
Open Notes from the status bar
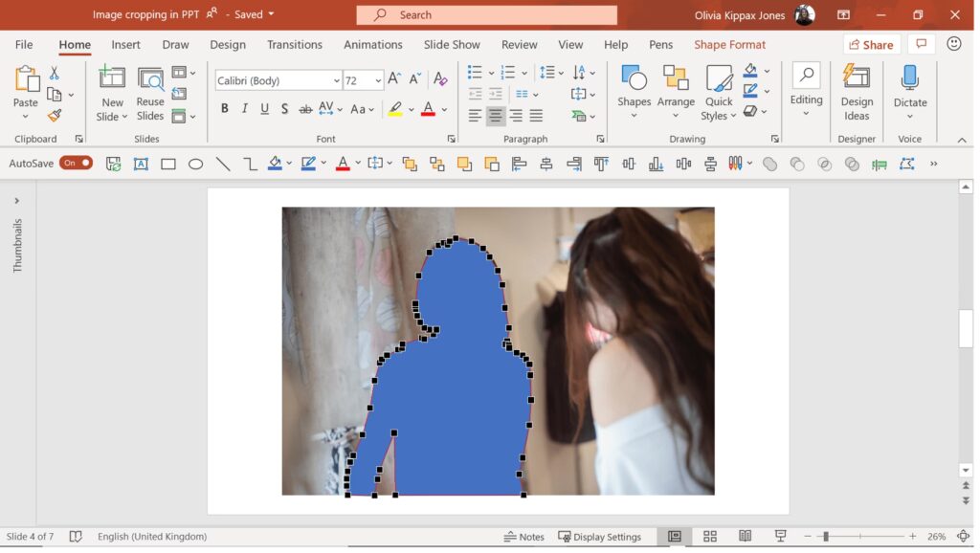pos(524,537)
